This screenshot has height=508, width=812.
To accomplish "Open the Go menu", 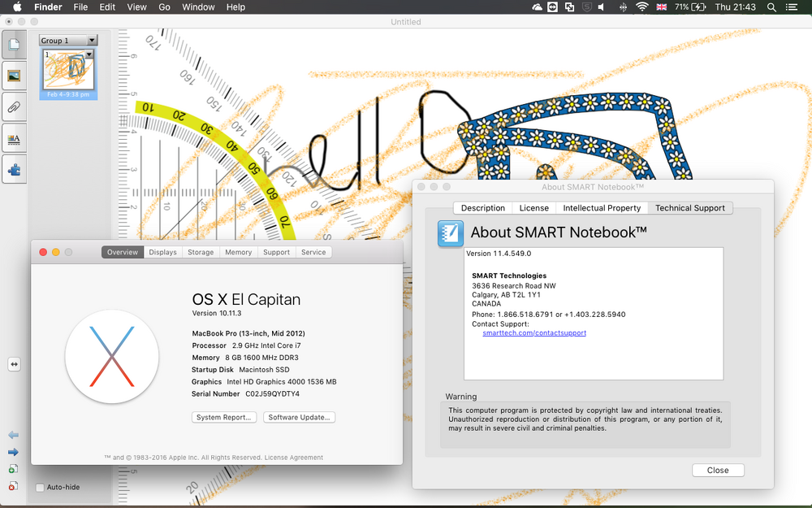I will tap(164, 7).
